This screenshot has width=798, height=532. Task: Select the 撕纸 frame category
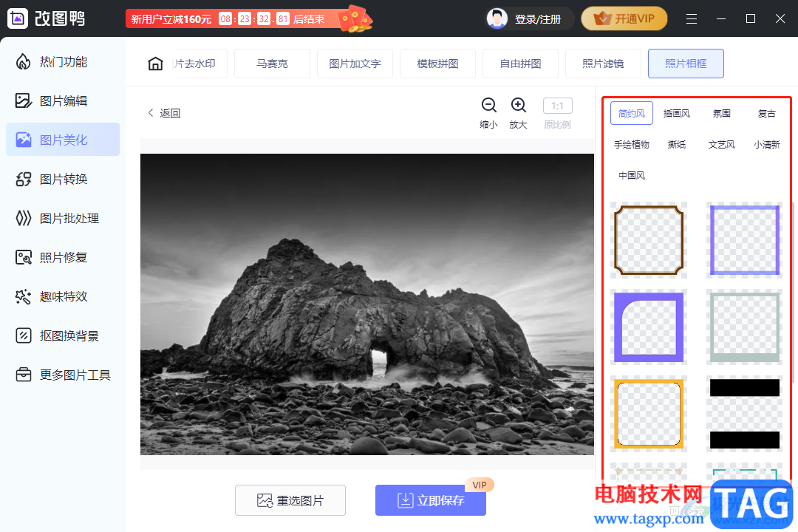tap(676, 145)
